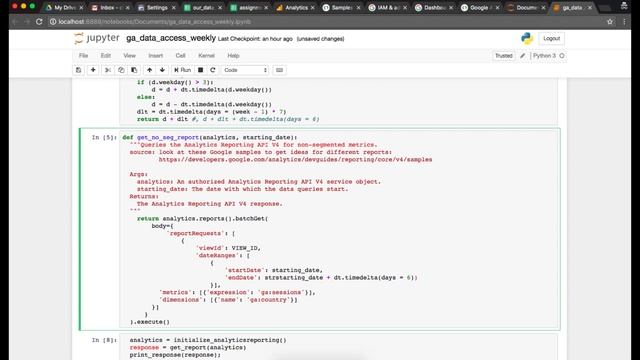Rename notebook title ga_data_access_weekly
This screenshot has width=640, height=360.
(171, 38)
